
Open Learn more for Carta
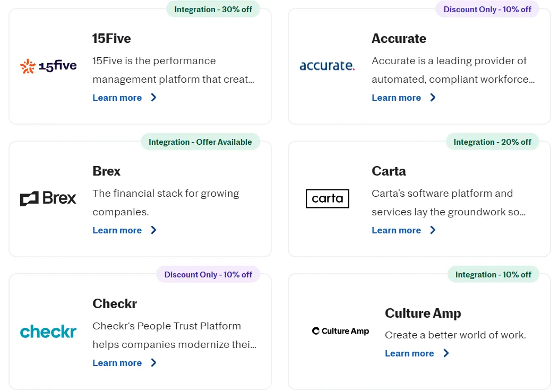coord(397,230)
